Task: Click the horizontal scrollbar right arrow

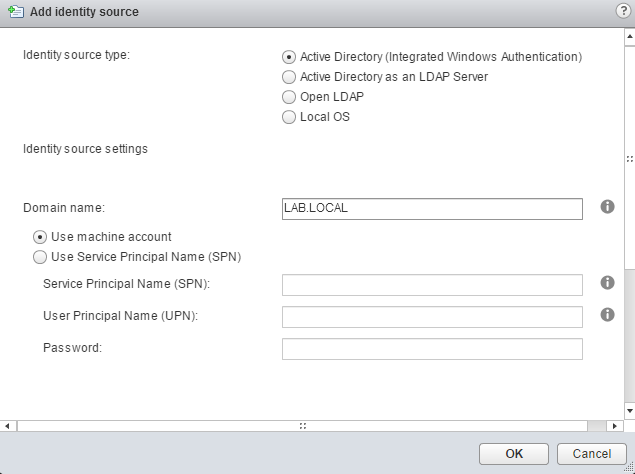Action: [616, 425]
